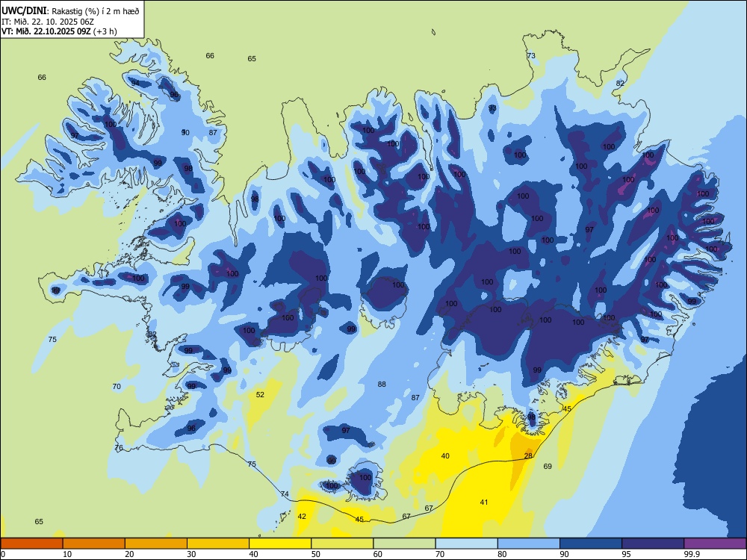Pick the 50–60% pale yellow legend swatch
Screen dimensions: 747x560
click(x=342, y=544)
